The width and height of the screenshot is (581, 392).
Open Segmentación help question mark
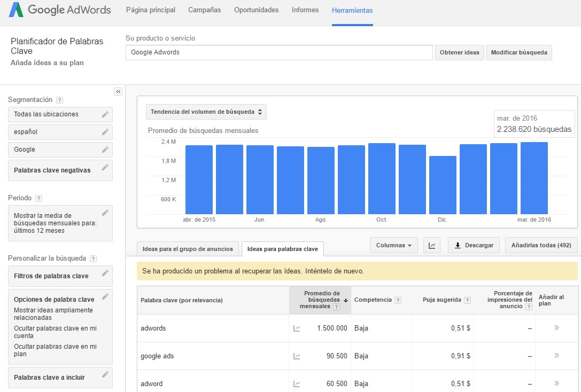point(59,100)
